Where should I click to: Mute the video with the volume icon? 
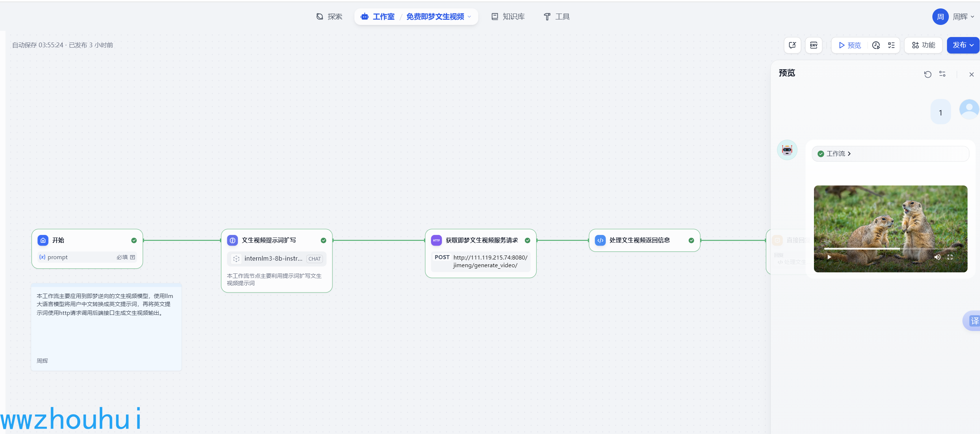(x=937, y=257)
